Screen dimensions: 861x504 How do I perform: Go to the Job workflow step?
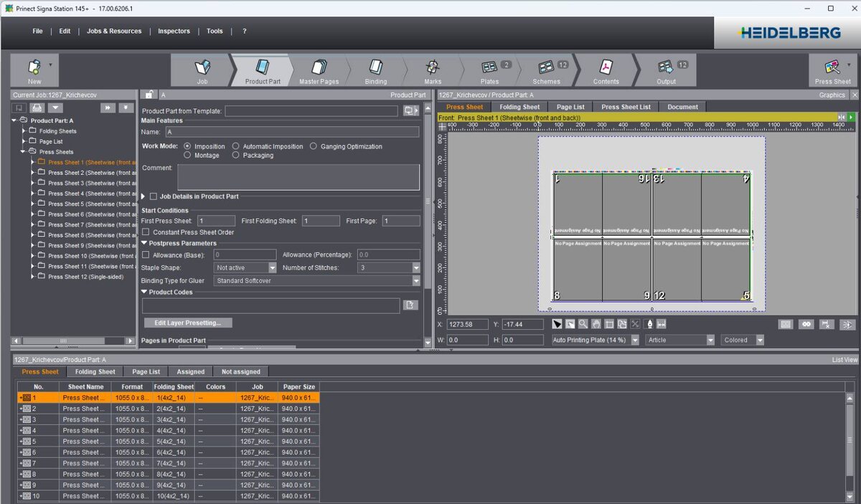click(x=202, y=71)
